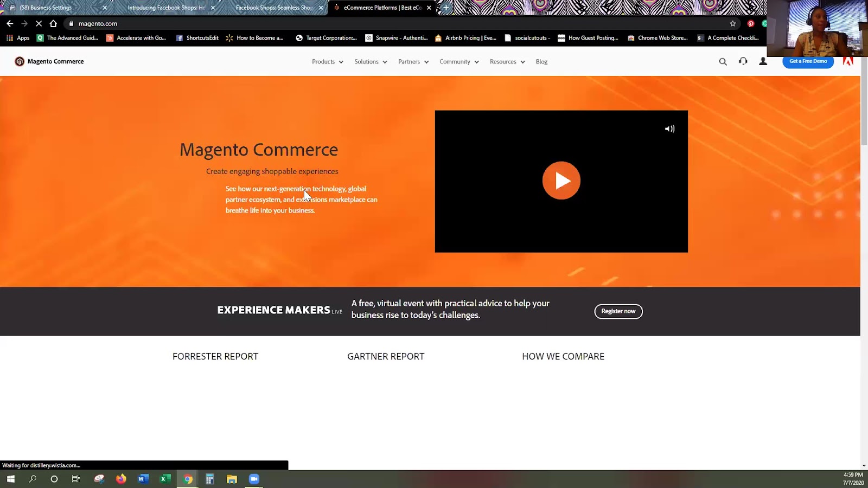Open the How Guest Posting bookmark
868x488 pixels.
click(588, 38)
